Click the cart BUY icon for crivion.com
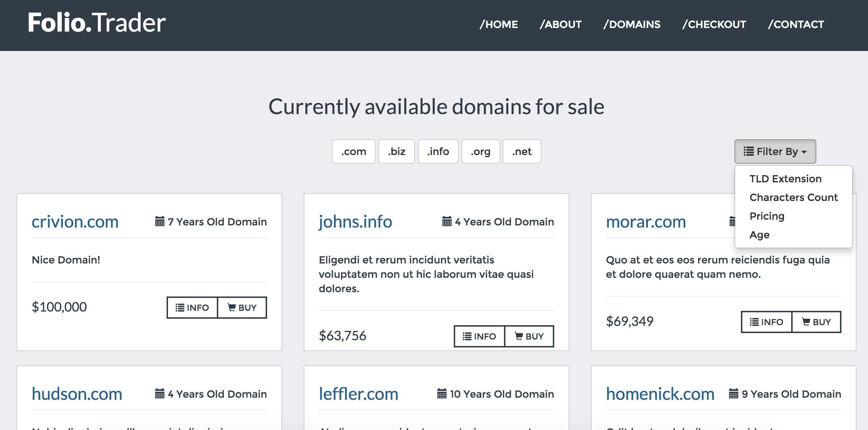This screenshot has width=868, height=430. click(232, 308)
